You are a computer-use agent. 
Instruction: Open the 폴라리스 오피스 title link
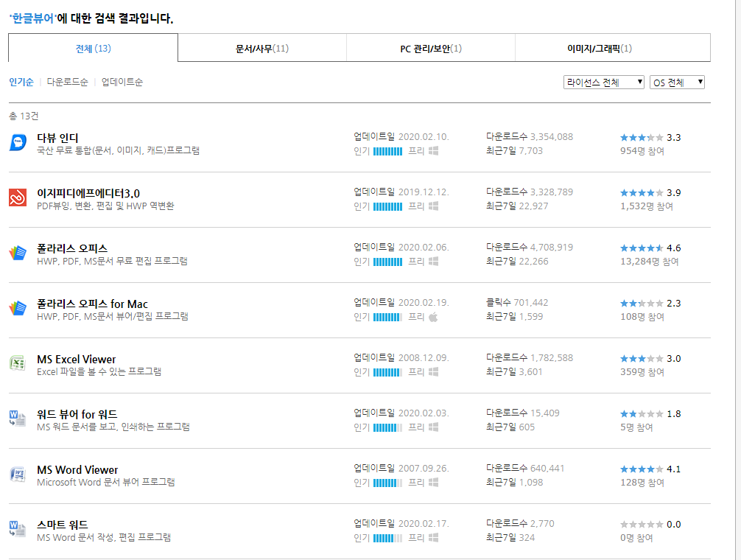pyautogui.click(x=72, y=248)
